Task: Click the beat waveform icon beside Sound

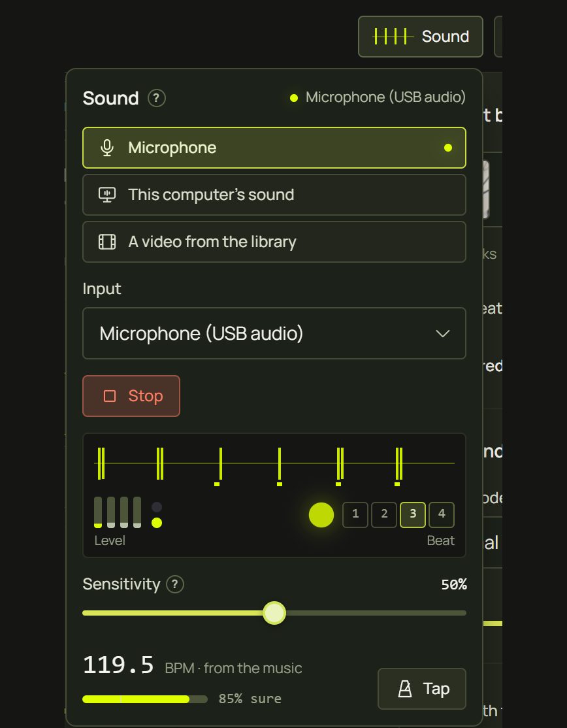Action: click(393, 36)
